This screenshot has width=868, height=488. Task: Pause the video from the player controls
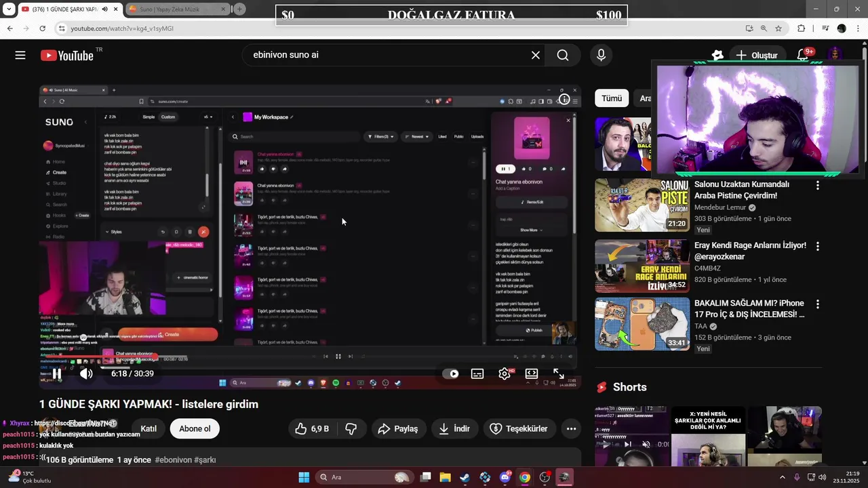click(x=57, y=373)
